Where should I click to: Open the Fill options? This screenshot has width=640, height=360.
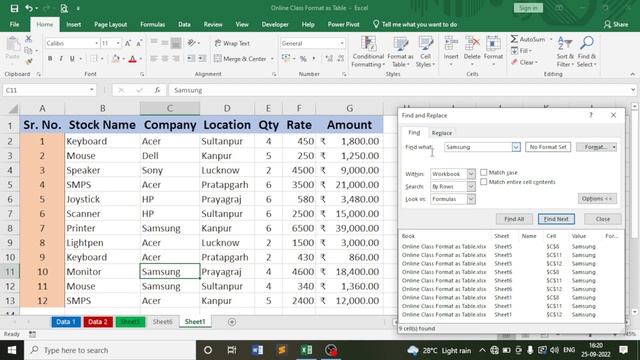click(521, 51)
